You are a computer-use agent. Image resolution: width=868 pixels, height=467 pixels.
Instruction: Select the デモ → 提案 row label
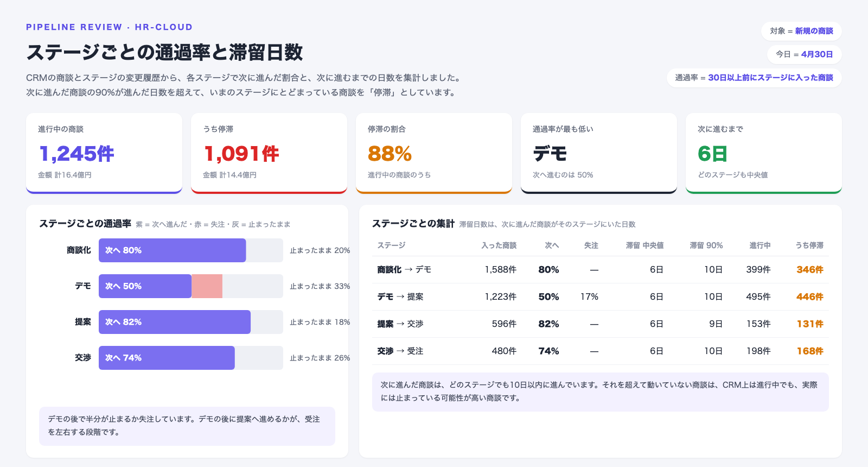(x=400, y=297)
